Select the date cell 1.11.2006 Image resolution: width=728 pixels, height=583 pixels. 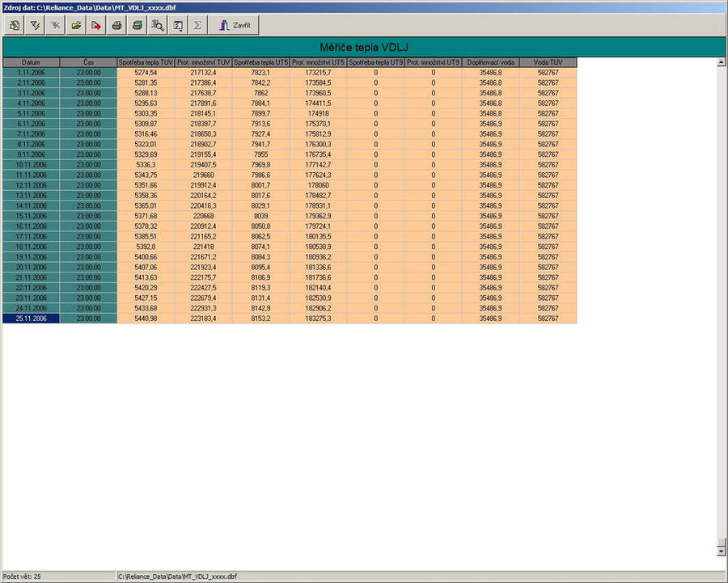tap(31, 73)
